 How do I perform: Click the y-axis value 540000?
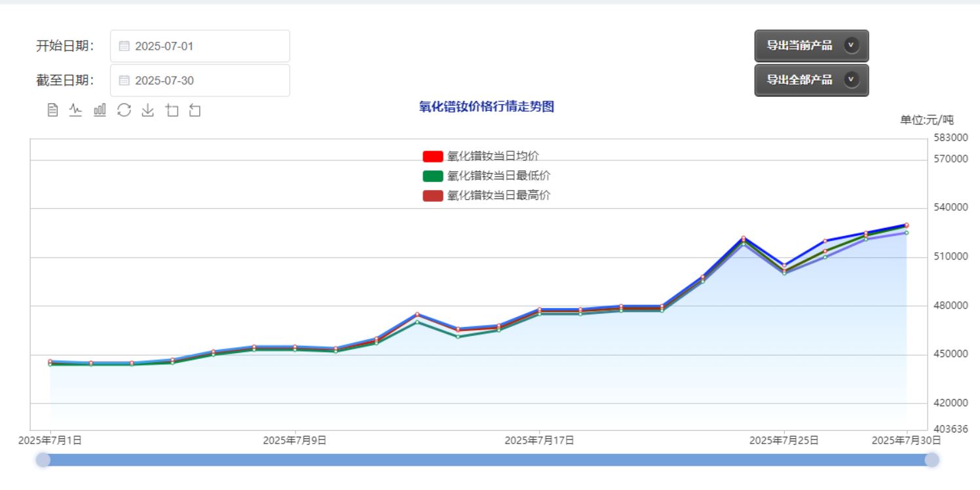pyautogui.click(x=951, y=208)
